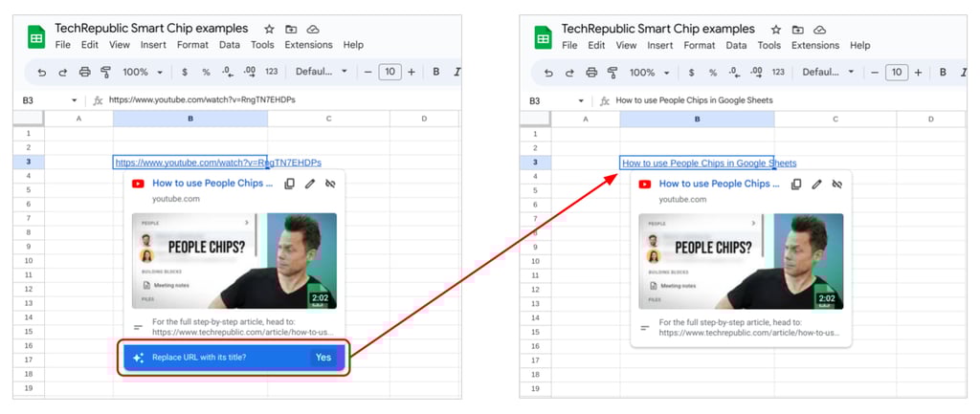The width and height of the screenshot is (980, 414).
Task: Open View menu in left window
Action: (x=120, y=45)
